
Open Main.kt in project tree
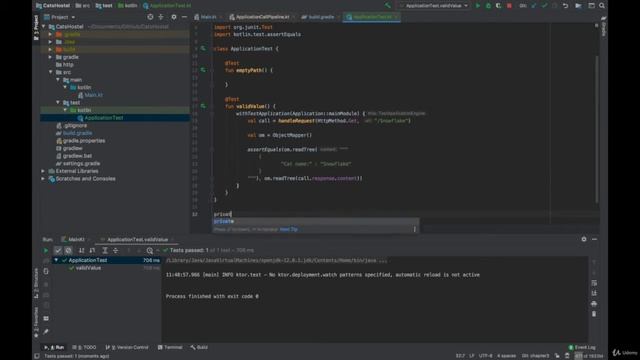[x=93, y=95]
